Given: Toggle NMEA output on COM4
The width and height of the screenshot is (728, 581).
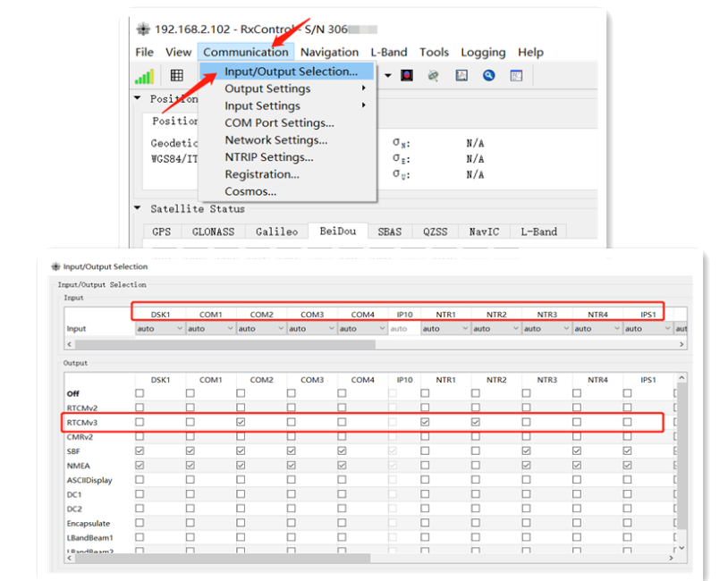Looking at the screenshot, I should point(342,465).
